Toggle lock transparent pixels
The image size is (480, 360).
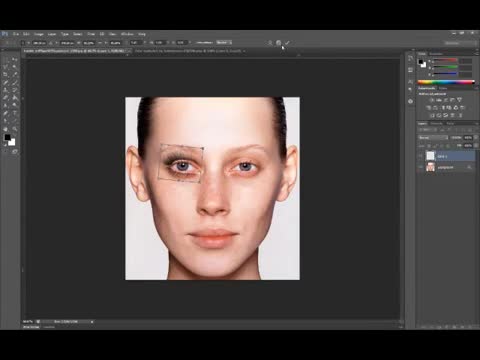tap(429, 146)
